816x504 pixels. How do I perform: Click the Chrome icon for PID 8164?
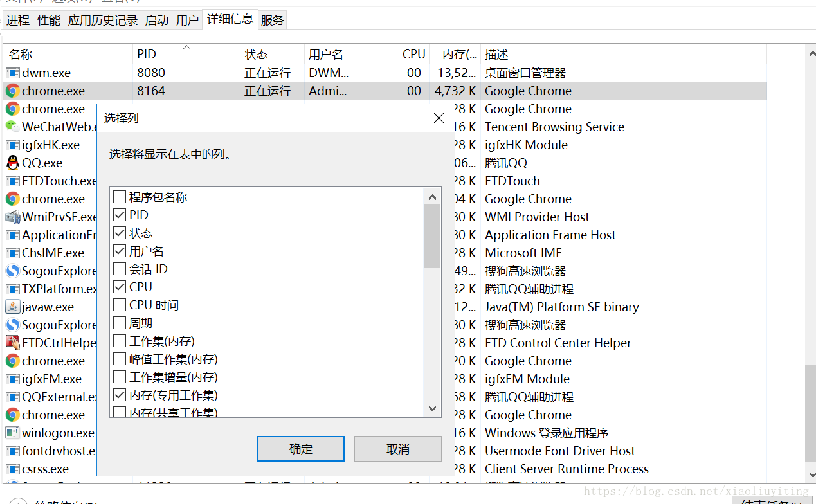point(12,91)
